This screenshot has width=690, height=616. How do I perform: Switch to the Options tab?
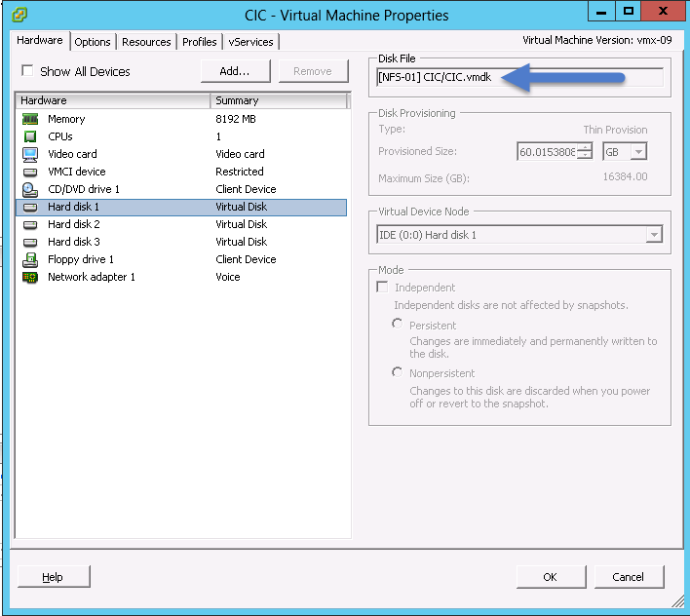(x=93, y=42)
